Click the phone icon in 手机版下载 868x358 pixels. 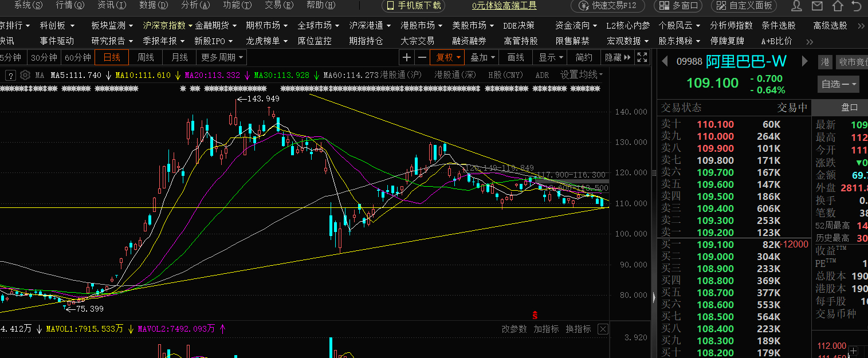point(390,6)
